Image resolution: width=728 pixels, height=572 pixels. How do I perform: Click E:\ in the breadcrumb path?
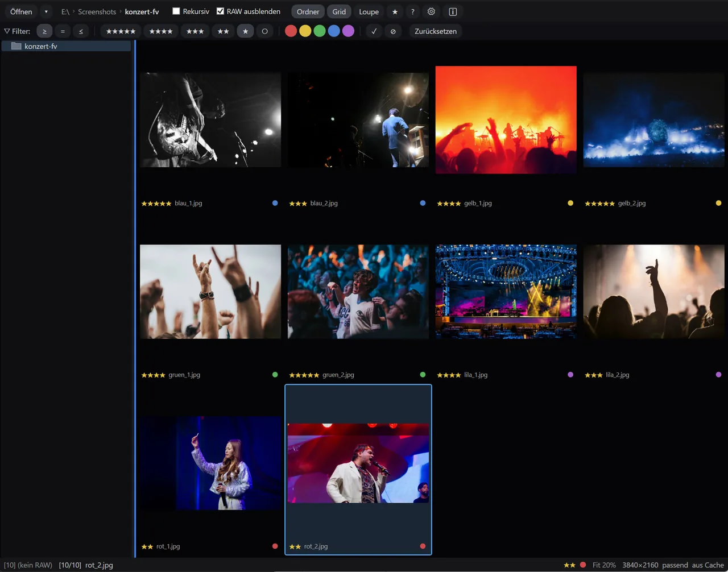pyautogui.click(x=65, y=11)
